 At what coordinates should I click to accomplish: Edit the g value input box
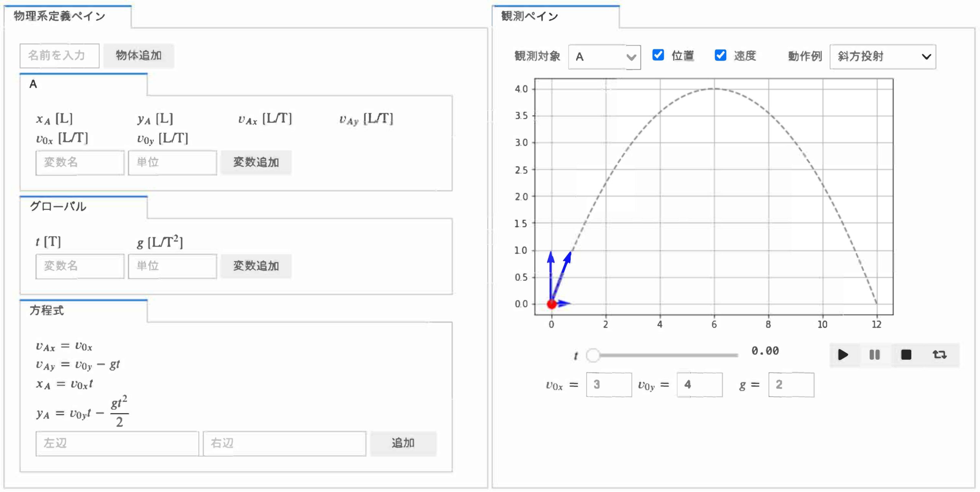pos(791,385)
